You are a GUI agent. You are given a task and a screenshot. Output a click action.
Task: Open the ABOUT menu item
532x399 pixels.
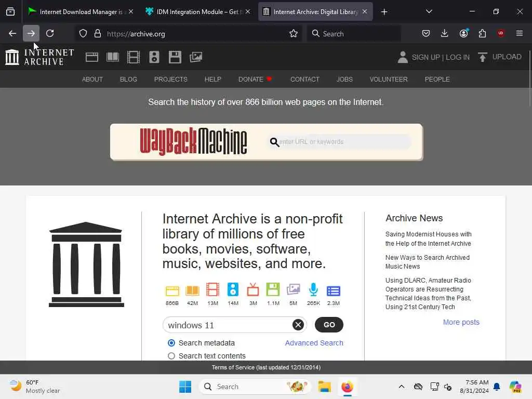coord(92,79)
